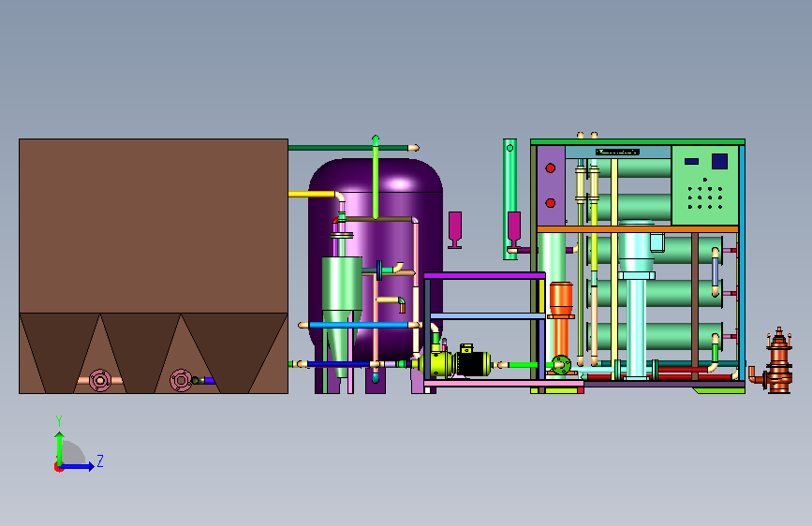Screen dimensions: 812x526
Task: Select the large brown rectangular tank body
Action: coord(154,226)
